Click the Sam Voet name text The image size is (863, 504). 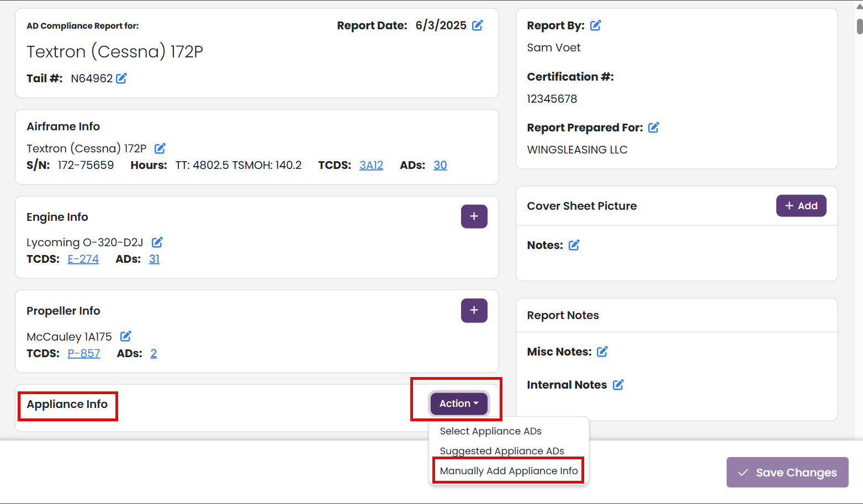pos(554,47)
